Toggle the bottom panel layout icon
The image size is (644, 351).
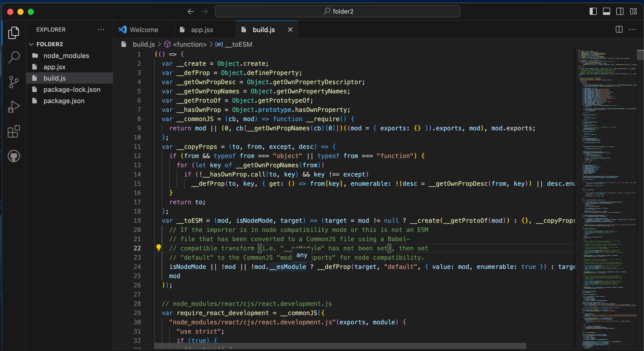point(607,12)
